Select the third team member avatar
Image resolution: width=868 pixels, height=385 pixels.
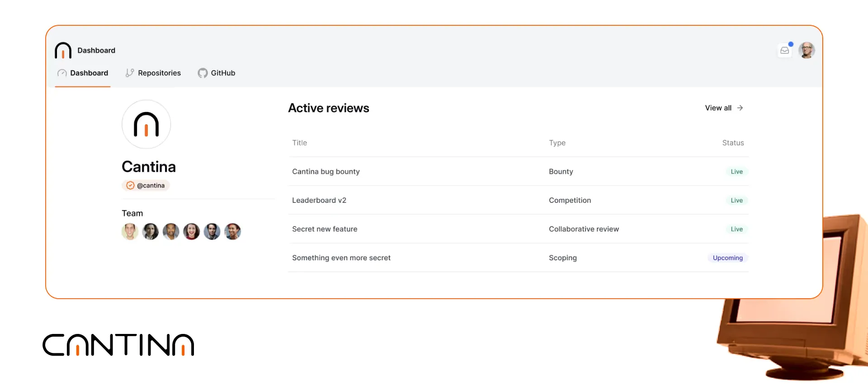171,231
